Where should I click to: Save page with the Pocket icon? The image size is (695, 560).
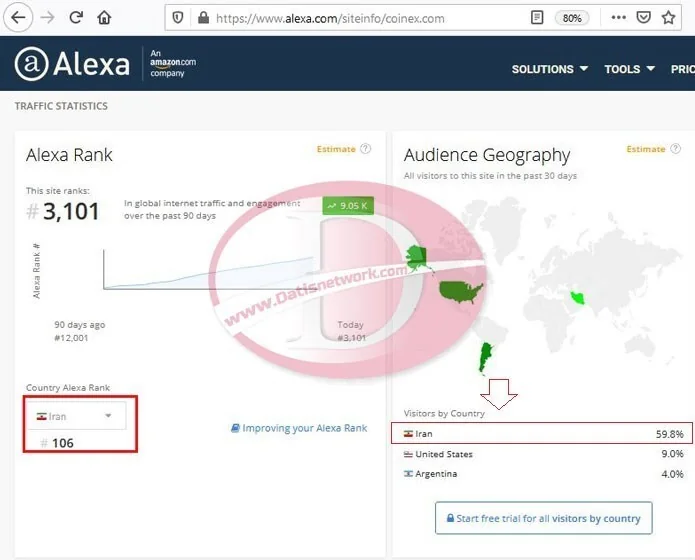[x=644, y=17]
